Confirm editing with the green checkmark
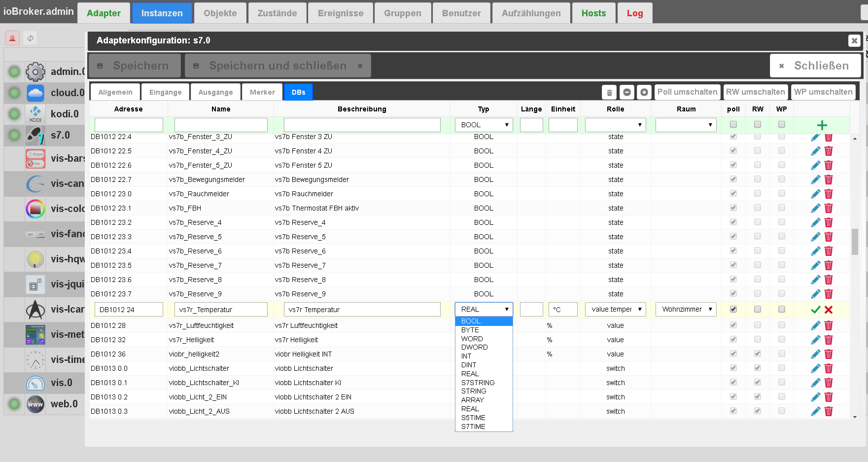 point(816,310)
